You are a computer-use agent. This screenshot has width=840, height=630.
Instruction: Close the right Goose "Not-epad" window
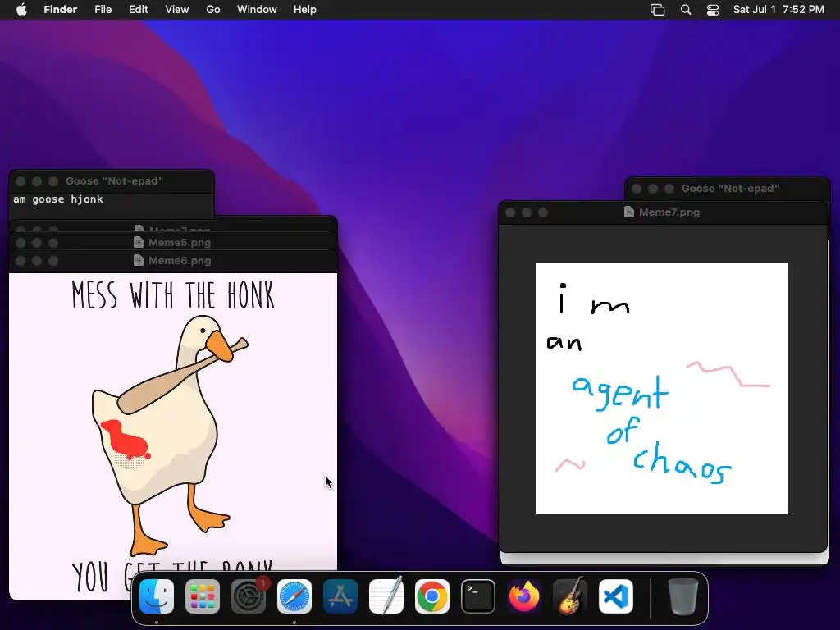click(x=637, y=189)
